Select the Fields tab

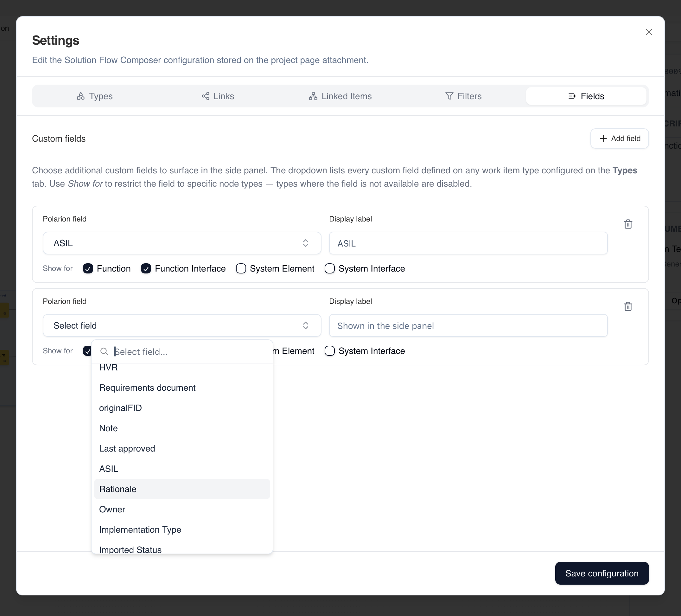pyautogui.click(x=586, y=96)
